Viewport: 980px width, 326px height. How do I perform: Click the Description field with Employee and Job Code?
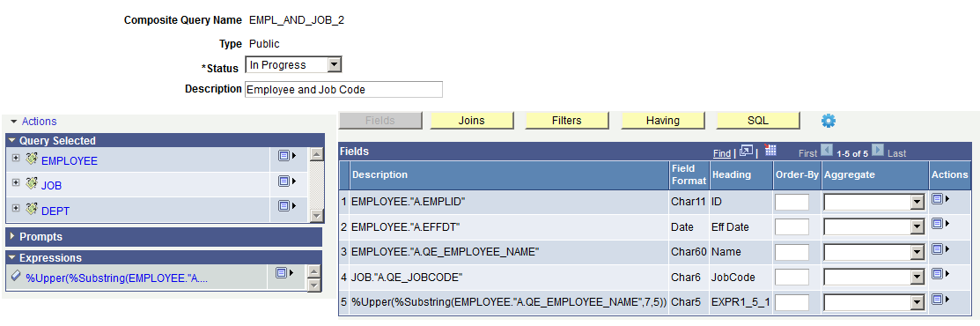(x=343, y=90)
